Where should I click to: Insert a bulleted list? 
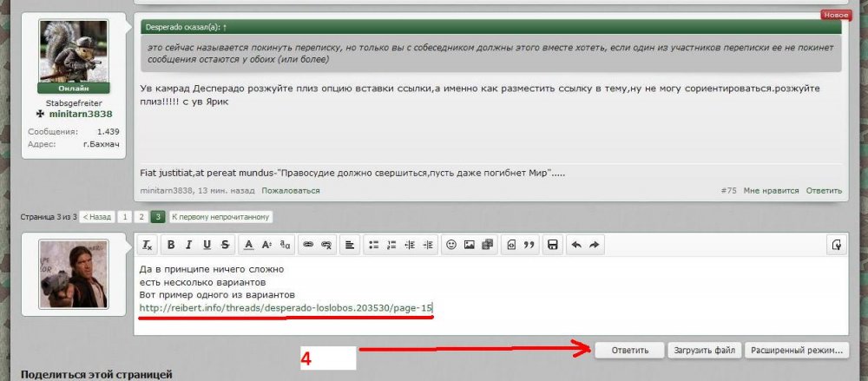coord(373,246)
